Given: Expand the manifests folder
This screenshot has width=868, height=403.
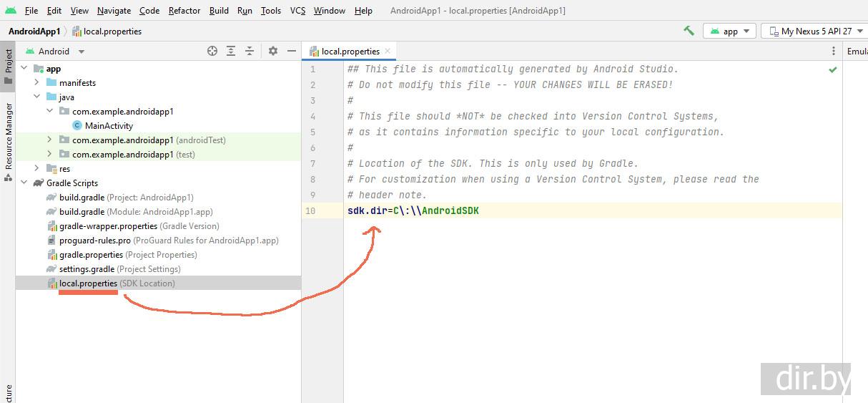Looking at the screenshot, I should click(36, 83).
